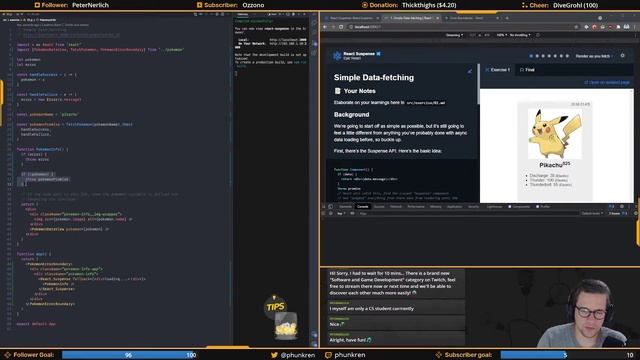Screen dimensions: 640x360
Task: Click the Donation icon in top bar
Action: 364,5
